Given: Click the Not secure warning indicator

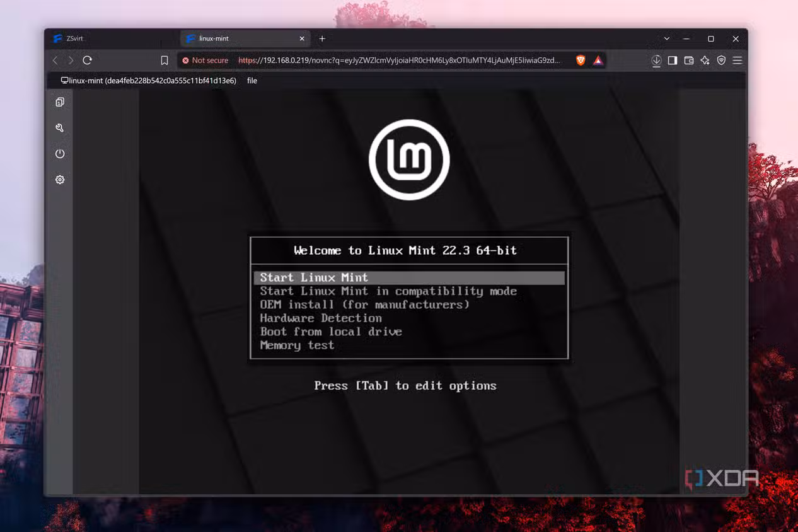Looking at the screenshot, I should click(205, 61).
